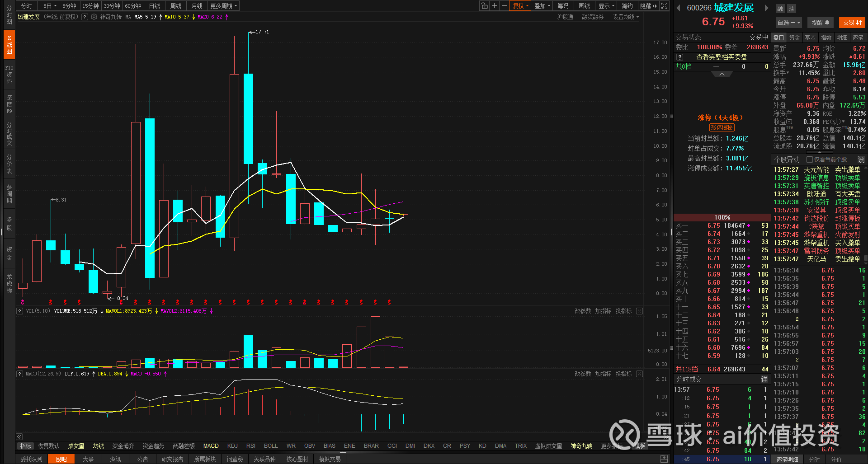The width and height of the screenshot is (868, 464).
Task: Toggle KDJ indicator
Action: pyautogui.click(x=232, y=446)
